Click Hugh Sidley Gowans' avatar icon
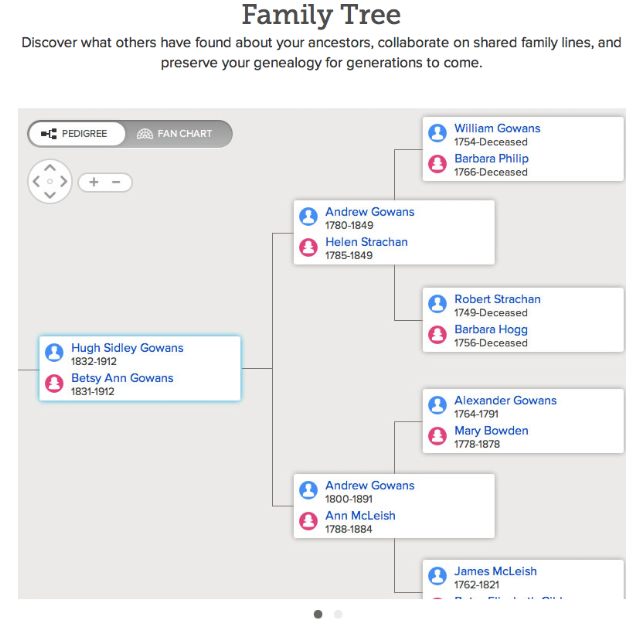Viewport: 640px width, 631px height. point(54,352)
